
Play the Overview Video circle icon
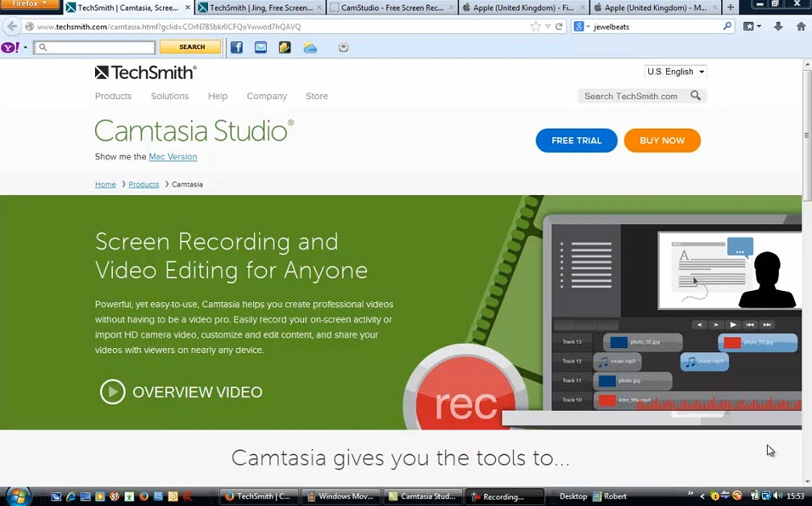pyautogui.click(x=112, y=392)
